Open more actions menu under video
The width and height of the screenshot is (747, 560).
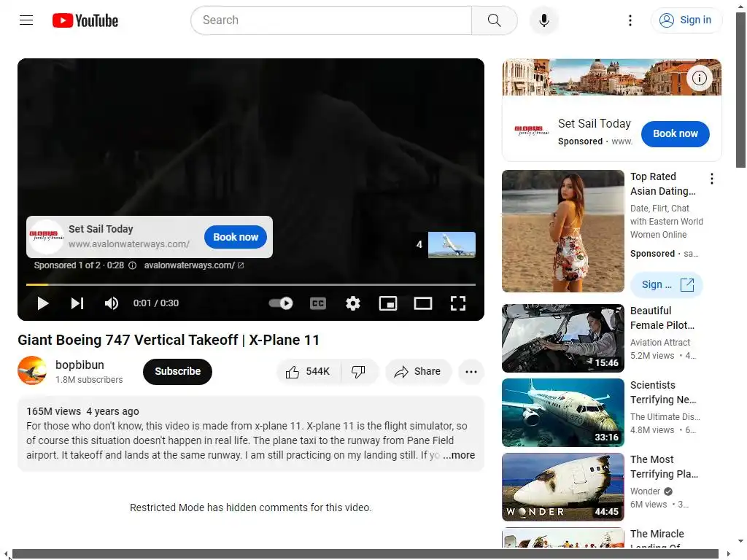point(471,371)
